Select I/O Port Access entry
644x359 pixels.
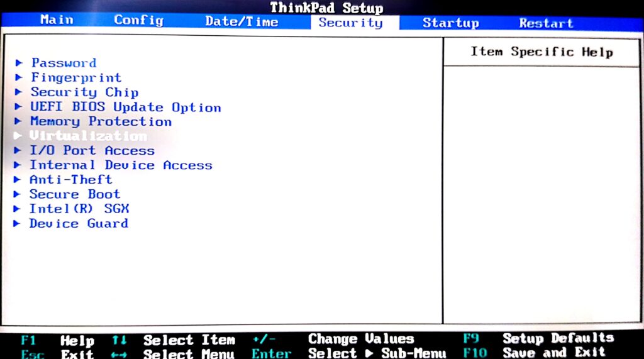pyautogui.click(x=92, y=150)
